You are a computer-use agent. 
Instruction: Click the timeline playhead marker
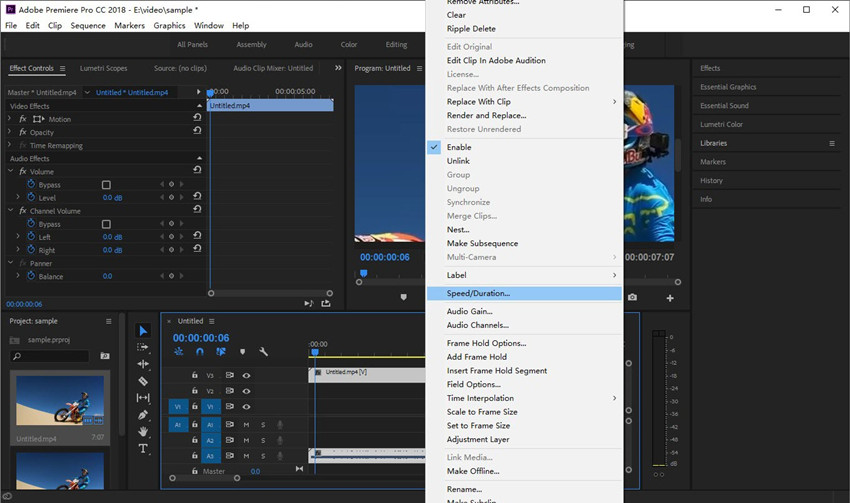pos(314,352)
